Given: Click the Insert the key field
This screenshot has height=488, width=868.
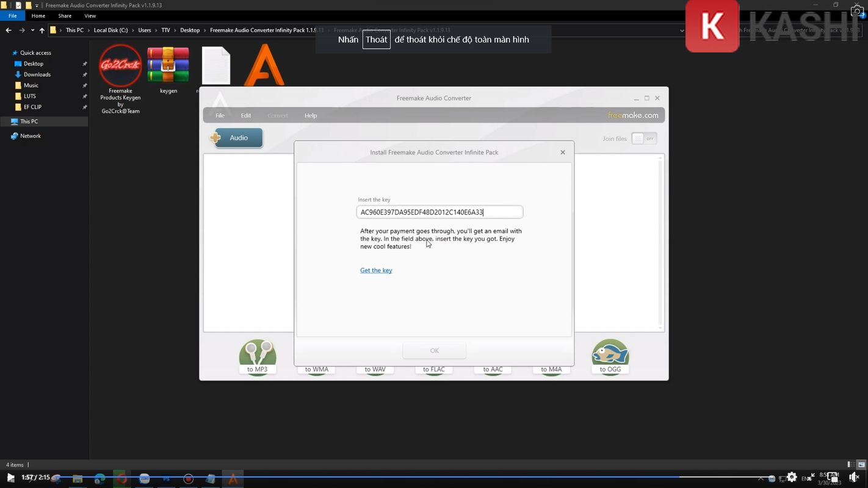Looking at the screenshot, I should pos(439,212).
